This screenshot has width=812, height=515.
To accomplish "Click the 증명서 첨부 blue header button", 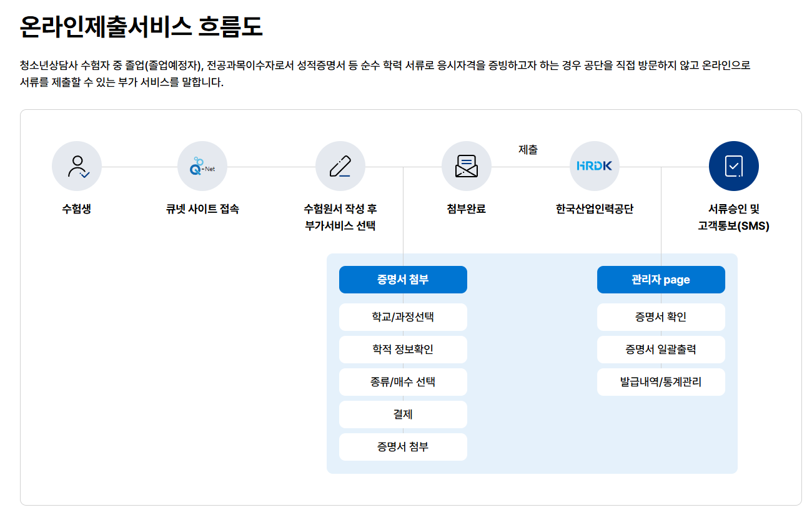I will pyautogui.click(x=403, y=280).
